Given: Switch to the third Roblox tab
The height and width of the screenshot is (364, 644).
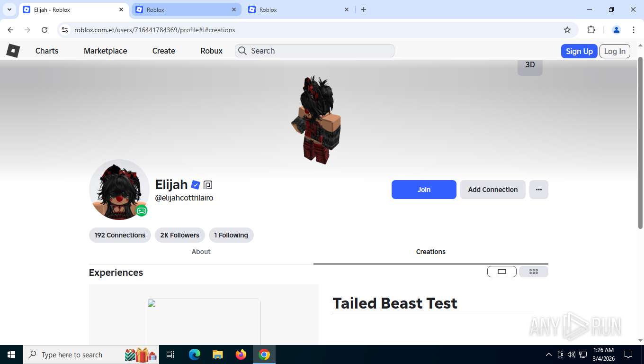Looking at the screenshot, I should pos(299,9).
